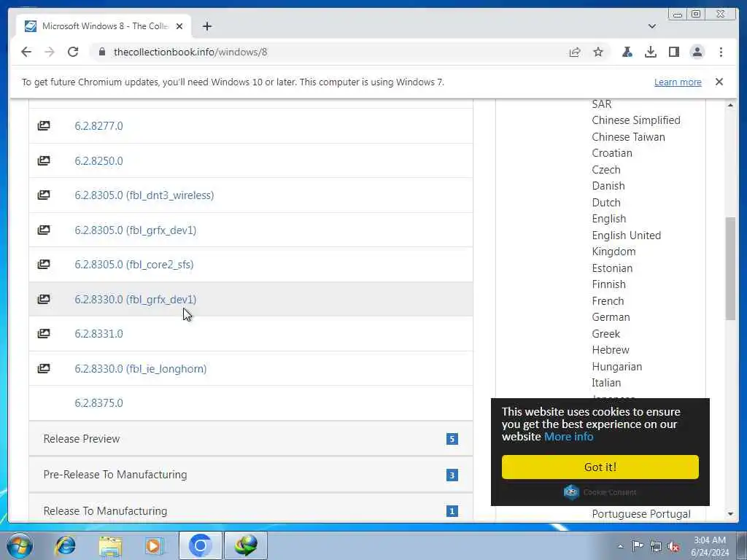Image resolution: width=747 pixels, height=560 pixels.
Task: Open the Windows Start menu
Action: (x=20, y=545)
